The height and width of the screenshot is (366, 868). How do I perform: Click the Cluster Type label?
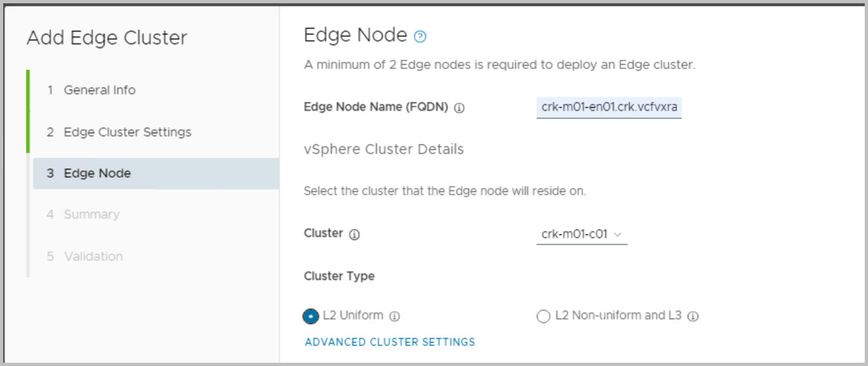339,276
